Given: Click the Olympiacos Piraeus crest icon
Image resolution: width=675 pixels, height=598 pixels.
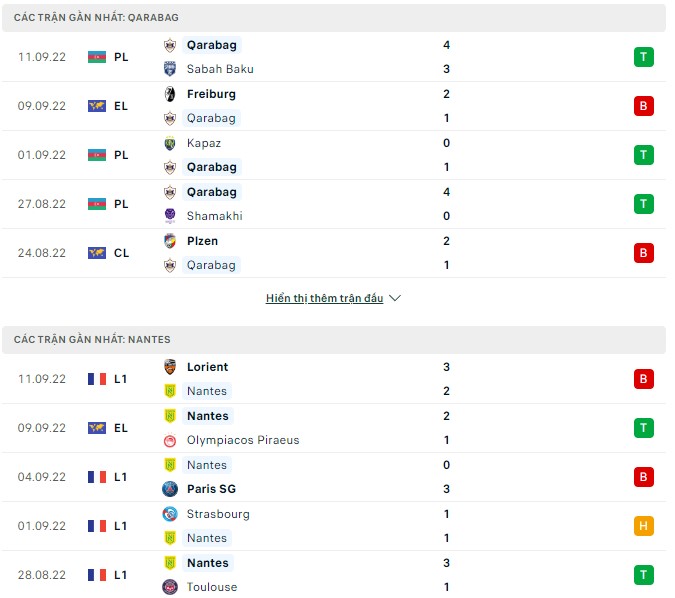Looking at the screenshot, I should [x=170, y=440].
